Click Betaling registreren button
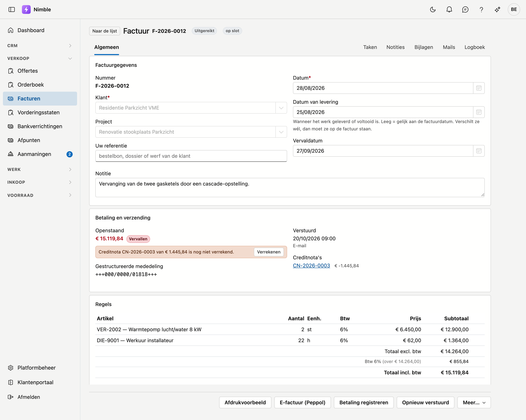This screenshot has height=420, width=526. (x=363, y=402)
